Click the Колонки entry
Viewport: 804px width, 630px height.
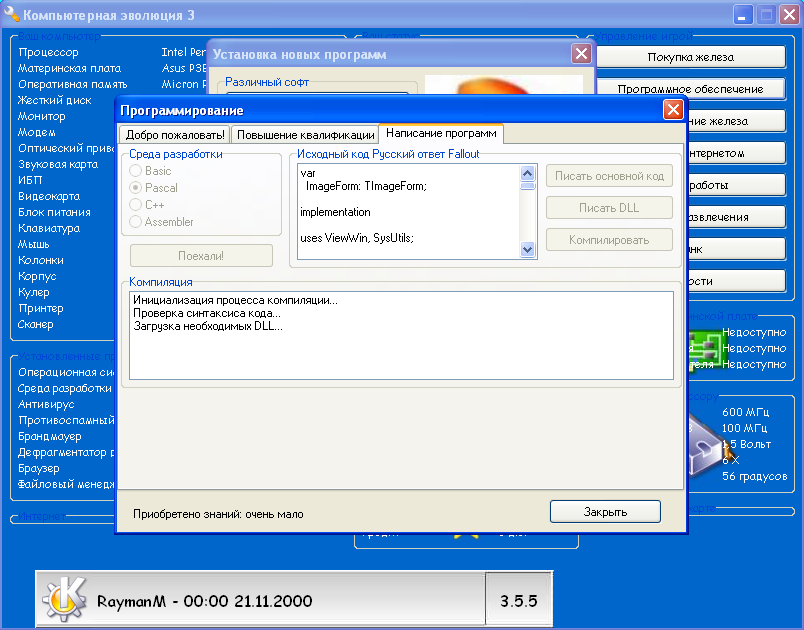tap(41, 260)
